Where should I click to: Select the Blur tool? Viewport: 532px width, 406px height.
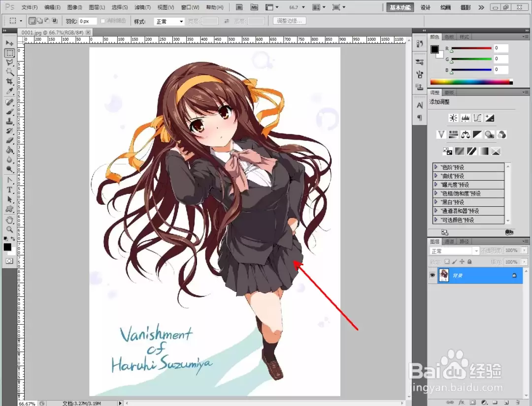pos(9,159)
